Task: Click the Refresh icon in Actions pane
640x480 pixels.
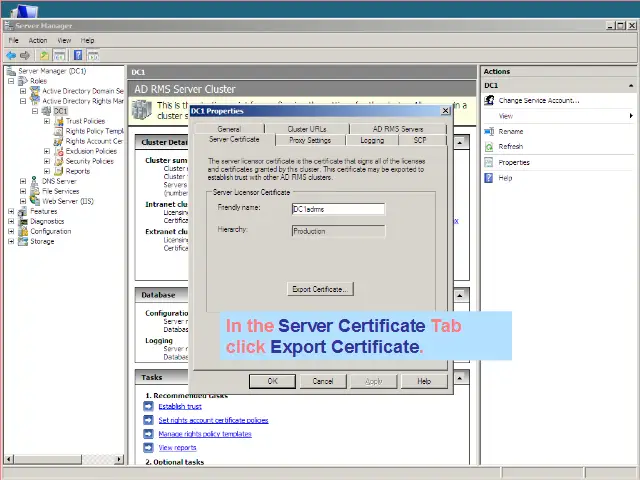Action: (490, 147)
